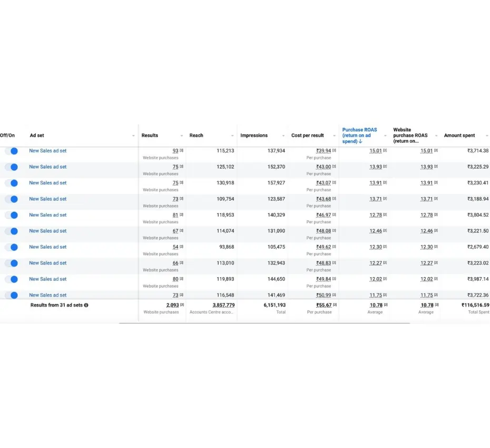The height and width of the screenshot is (448, 490).
Task: Open Impressions column dropdown arrow
Action: [283, 135]
